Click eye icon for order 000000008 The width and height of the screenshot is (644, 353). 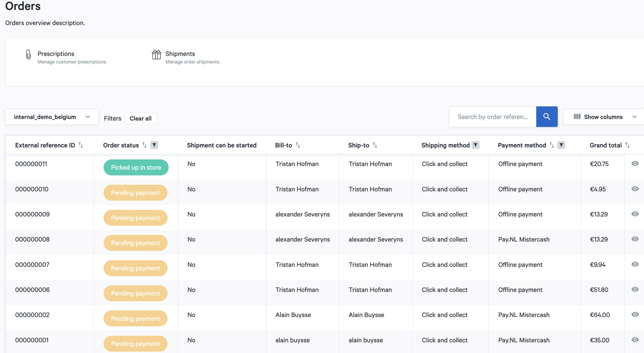pos(635,239)
